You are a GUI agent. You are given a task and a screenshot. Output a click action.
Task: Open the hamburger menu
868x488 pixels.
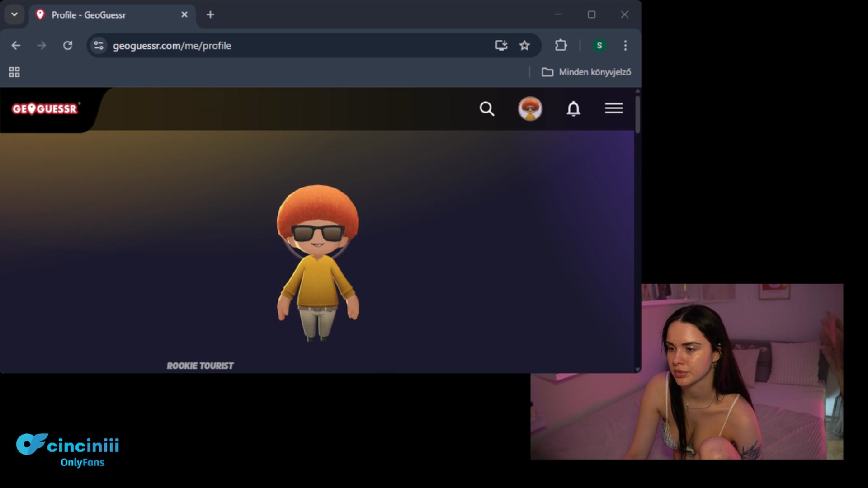(x=613, y=108)
